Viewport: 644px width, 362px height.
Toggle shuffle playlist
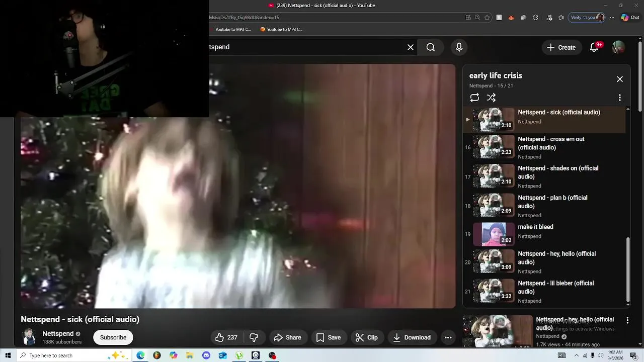tap(492, 98)
